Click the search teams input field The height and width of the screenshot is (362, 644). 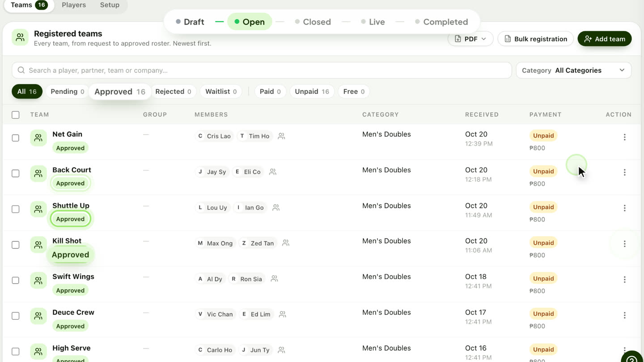pyautogui.click(x=262, y=70)
